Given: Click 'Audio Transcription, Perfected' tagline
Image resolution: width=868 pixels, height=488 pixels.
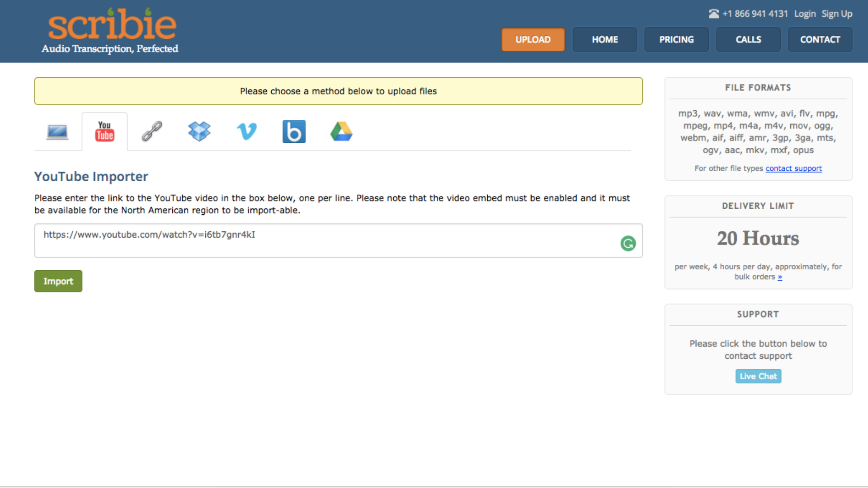Looking at the screenshot, I should (x=110, y=49).
